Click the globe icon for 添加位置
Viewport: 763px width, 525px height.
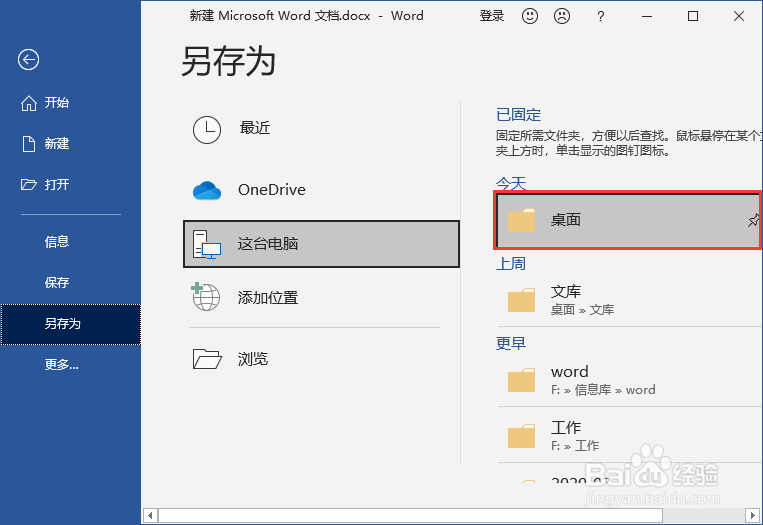(205, 296)
